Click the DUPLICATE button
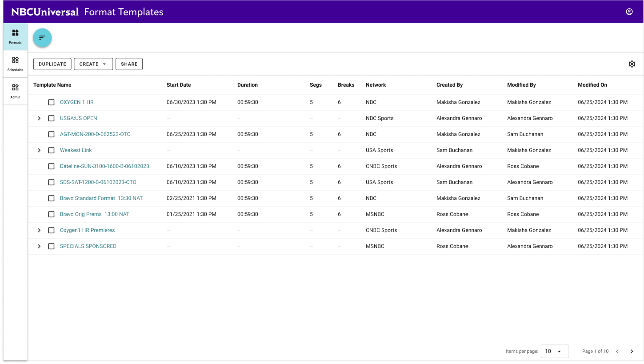 [52, 64]
